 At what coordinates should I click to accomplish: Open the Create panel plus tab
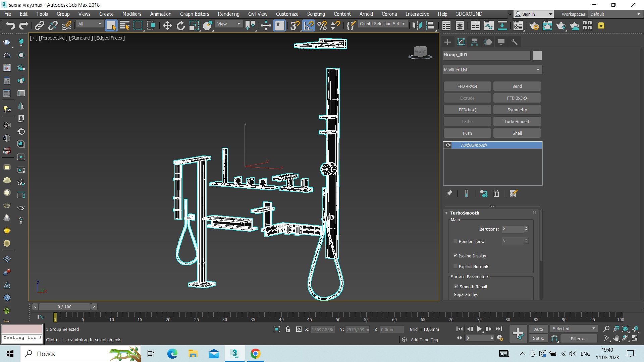pos(447,42)
